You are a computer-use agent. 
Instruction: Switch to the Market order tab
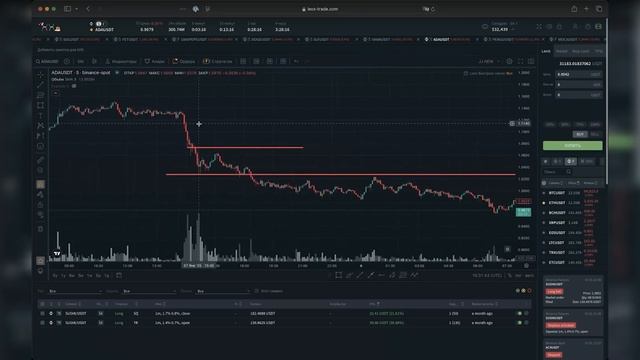click(x=562, y=51)
